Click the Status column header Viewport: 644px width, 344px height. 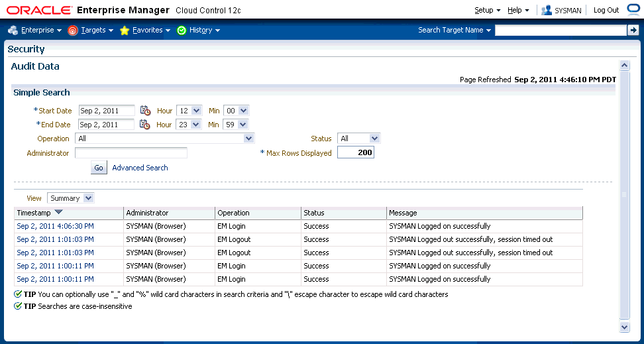pos(344,213)
